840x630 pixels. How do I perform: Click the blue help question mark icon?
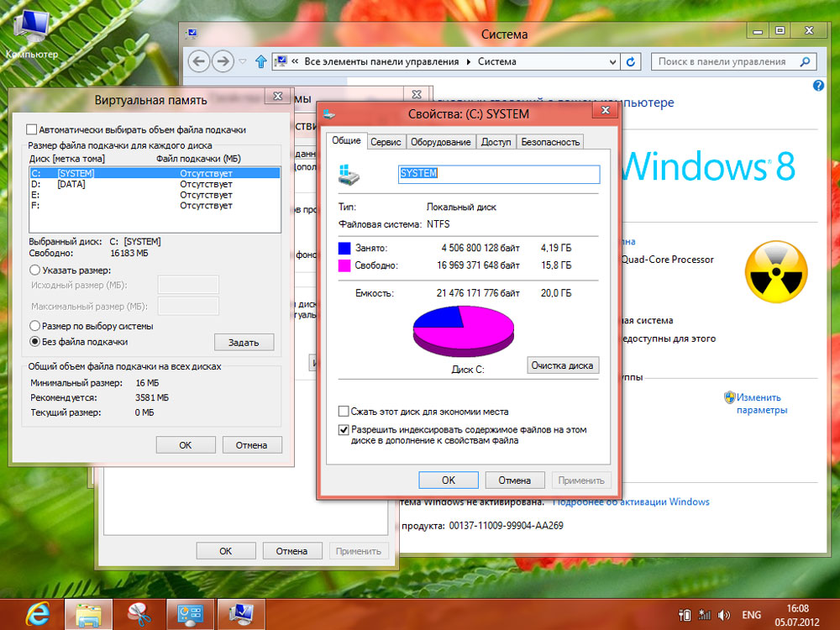(818, 87)
